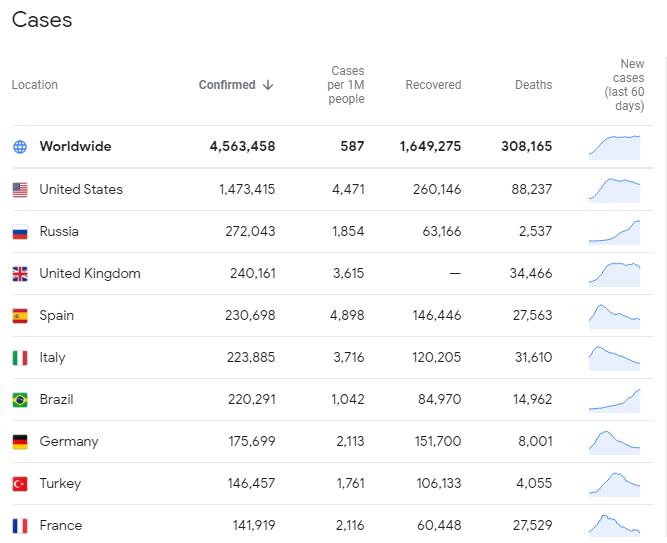Select the Brazil country name
667x543 pixels.
[56, 400]
